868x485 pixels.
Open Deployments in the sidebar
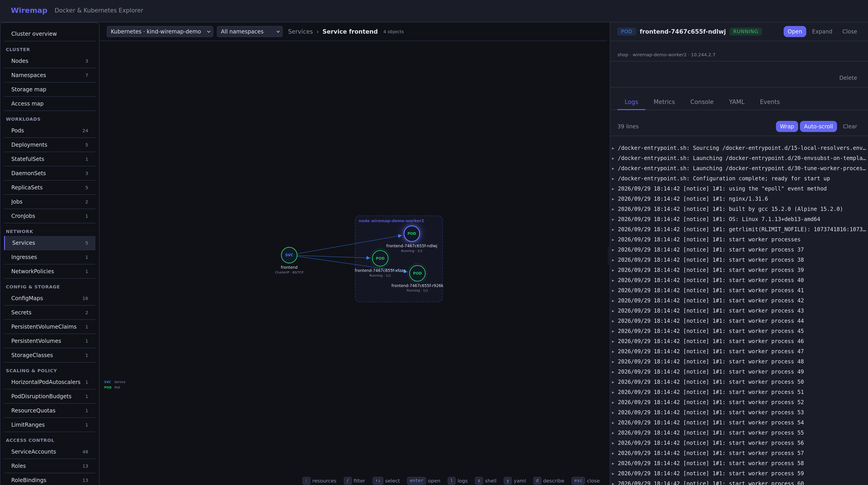coord(50,145)
